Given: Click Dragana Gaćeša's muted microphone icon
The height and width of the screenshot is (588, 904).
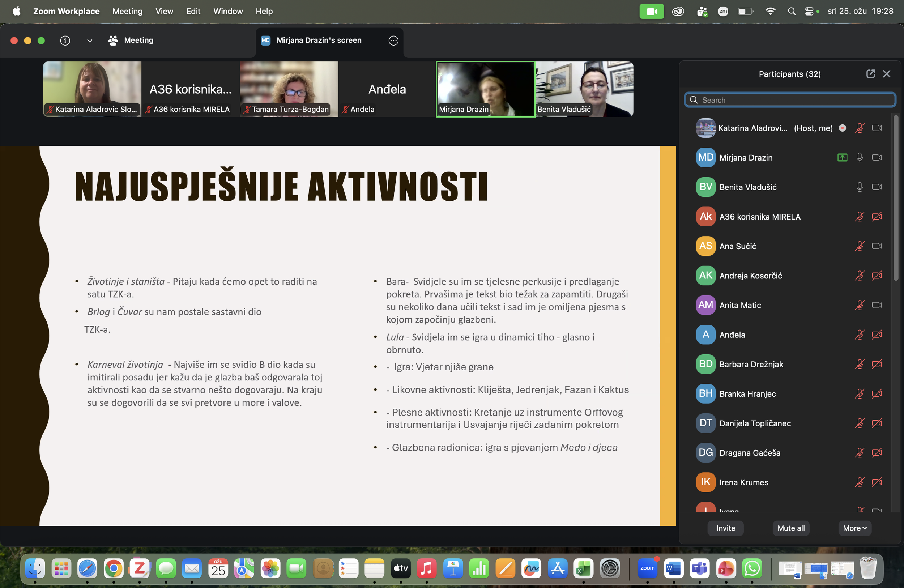Looking at the screenshot, I should pyautogui.click(x=859, y=453).
